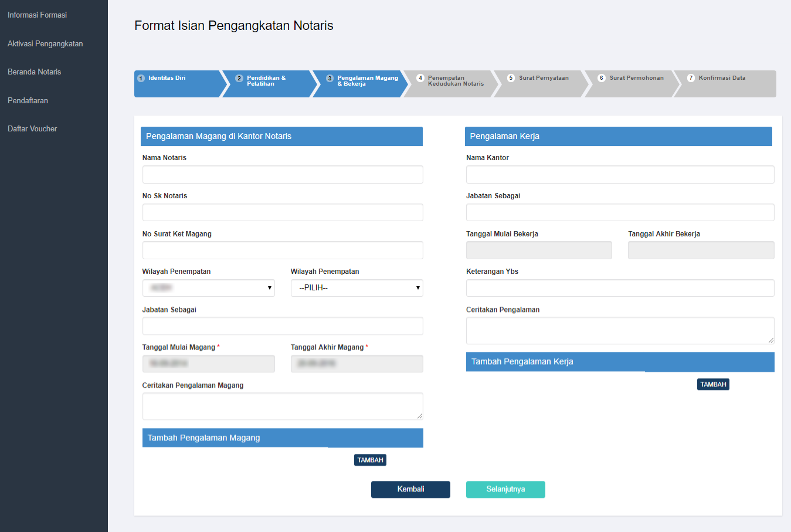
Task: Click the Nama Kantor input field
Action: click(620, 174)
